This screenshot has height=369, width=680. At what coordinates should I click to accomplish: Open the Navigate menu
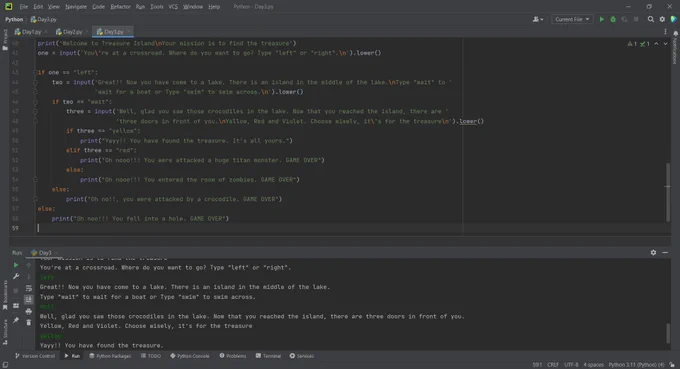tap(76, 7)
